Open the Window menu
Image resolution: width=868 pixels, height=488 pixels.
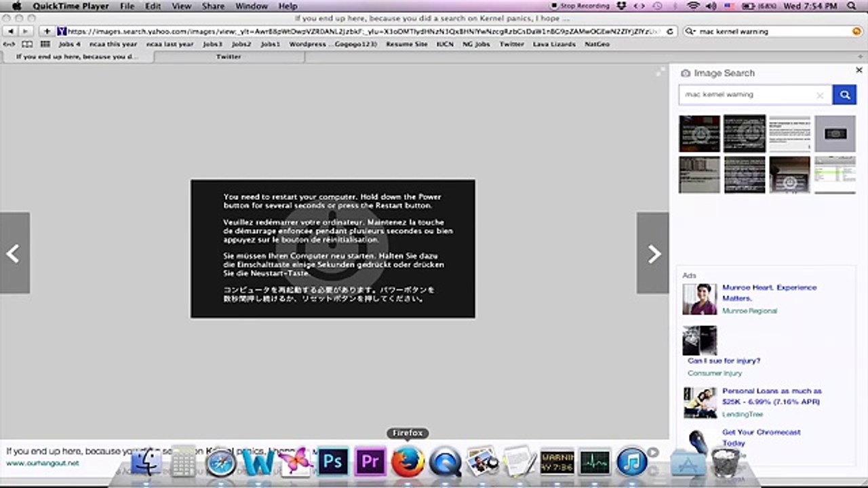coord(251,6)
